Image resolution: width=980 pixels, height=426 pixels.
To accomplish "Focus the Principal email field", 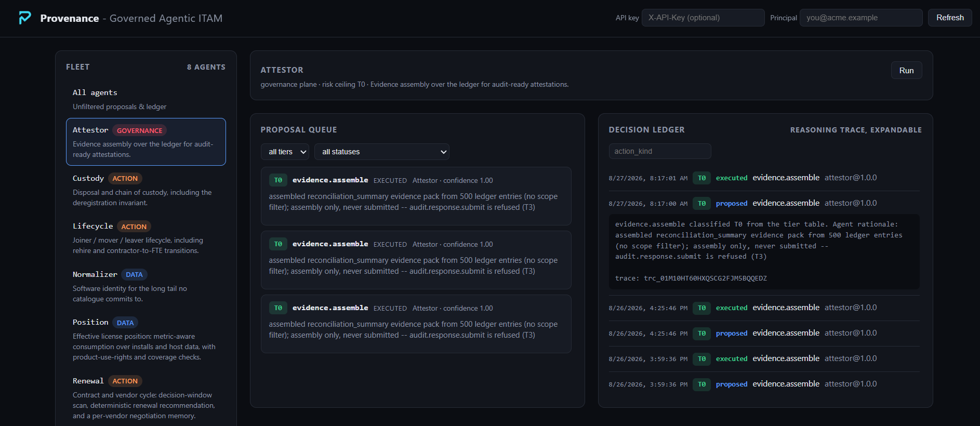I will tap(861, 18).
